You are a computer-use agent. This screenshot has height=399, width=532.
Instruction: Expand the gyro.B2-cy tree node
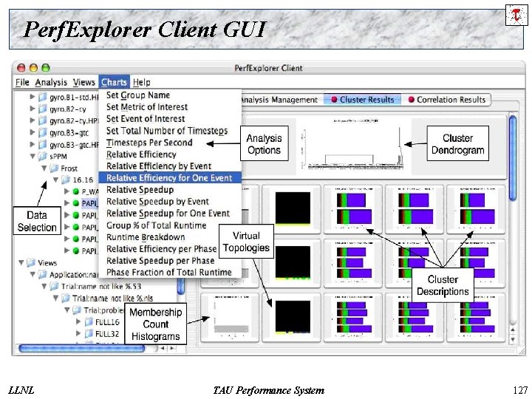pyautogui.click(x=33, y=109)
